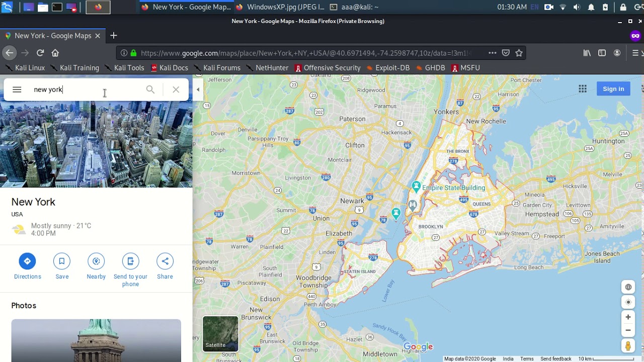Send New York to your phone
The width and height of the screenshot is (644, 362).
tap(130, 270)
